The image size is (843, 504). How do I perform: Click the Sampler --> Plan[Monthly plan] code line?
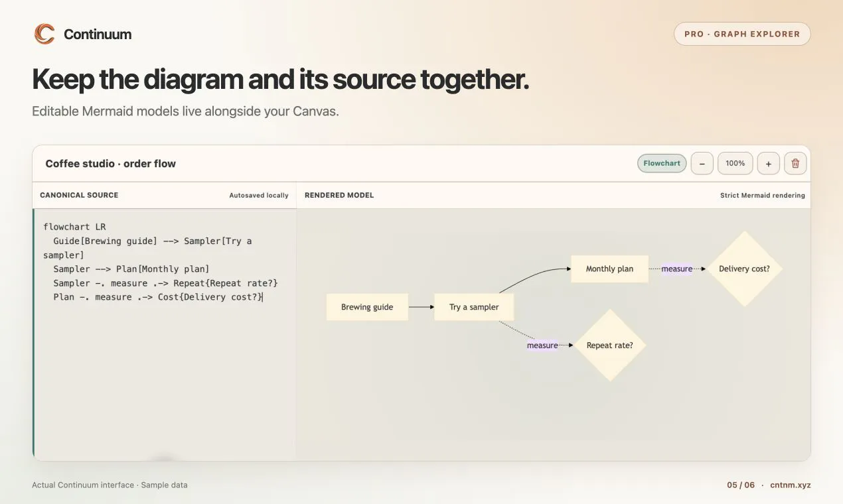point(131,269)
